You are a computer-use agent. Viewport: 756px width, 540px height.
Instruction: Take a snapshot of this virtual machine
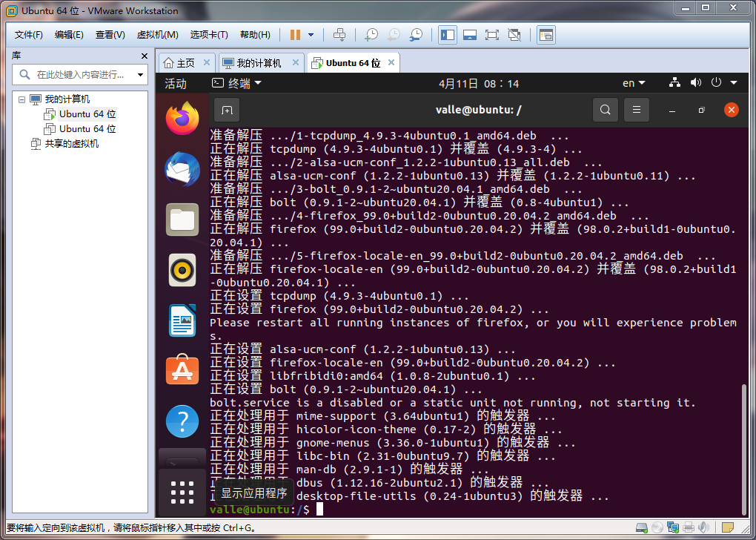tap(371, 35)
